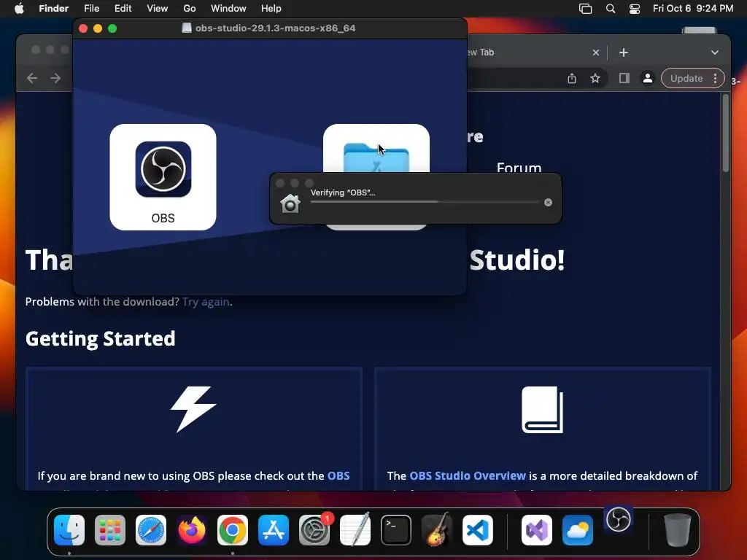This screenshot has width=747, height=560.
Task: Click the Chrome page vertical scrollbar
Action: [726, 133]
